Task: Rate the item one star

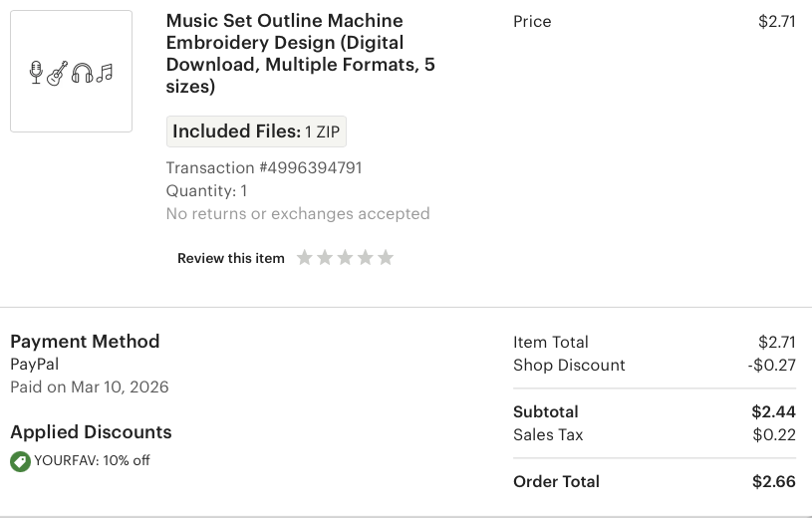Action: pyautogui.click(x=305, y=258)
